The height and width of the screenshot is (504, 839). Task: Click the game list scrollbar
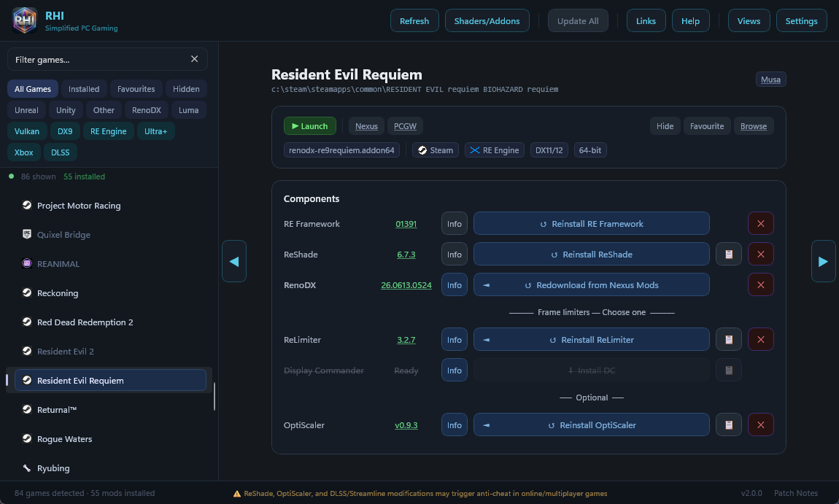coord(214,397)
